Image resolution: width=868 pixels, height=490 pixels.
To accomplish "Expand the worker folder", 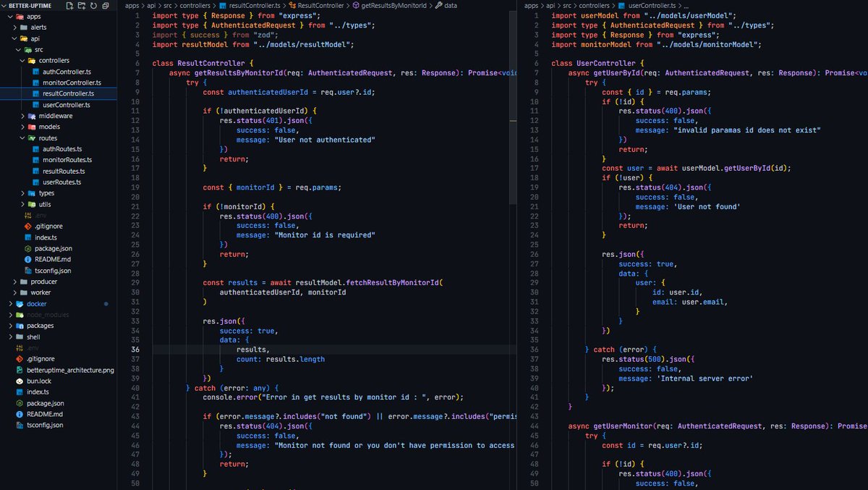I will 15,292.
